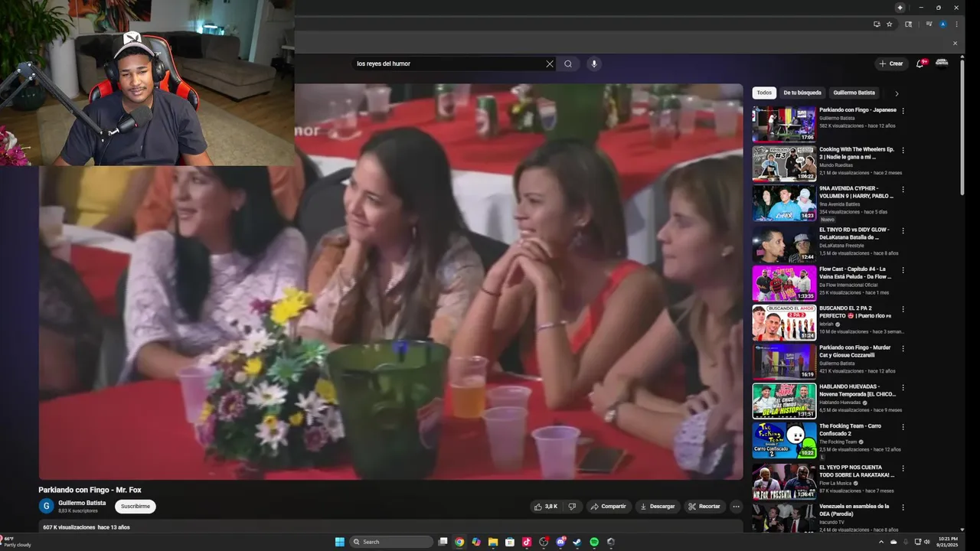
Task: Like the video with thumbs up 3,8 K
Action: (x=546, y=507)
